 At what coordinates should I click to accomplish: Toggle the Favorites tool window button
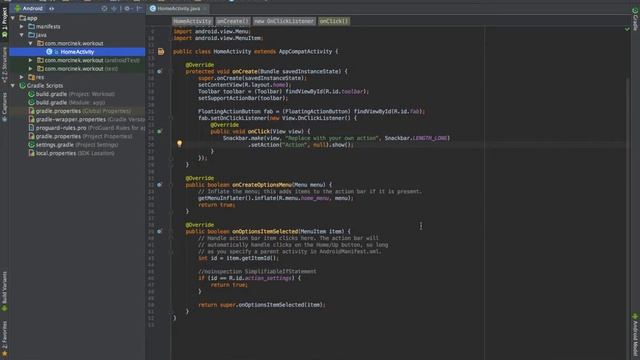(x=4, y=338)
